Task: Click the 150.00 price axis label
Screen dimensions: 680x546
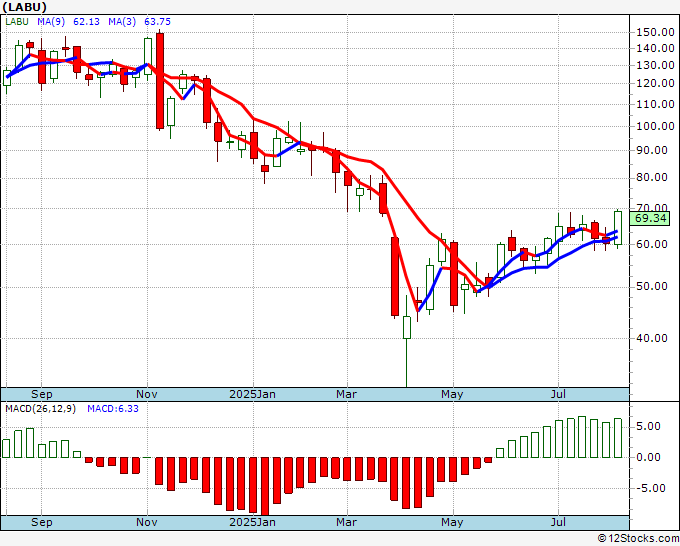Action: coord(655,32)
